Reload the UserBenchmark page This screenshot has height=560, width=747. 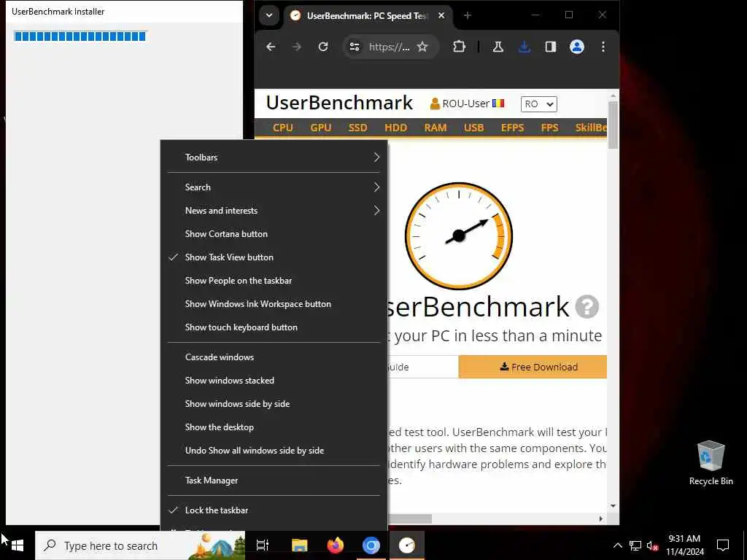coord(323,47)
